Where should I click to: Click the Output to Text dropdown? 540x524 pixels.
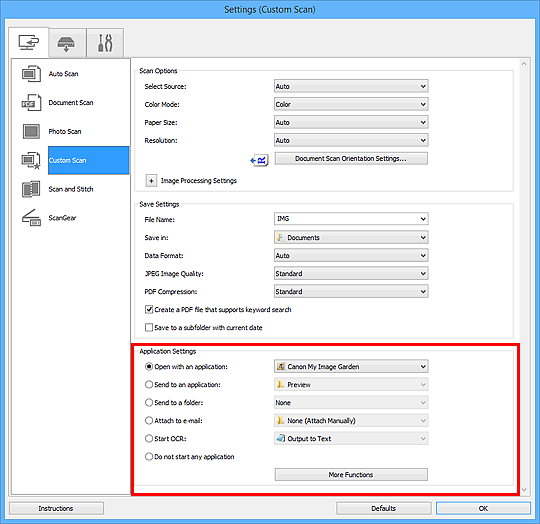click(x=351, y=439)
